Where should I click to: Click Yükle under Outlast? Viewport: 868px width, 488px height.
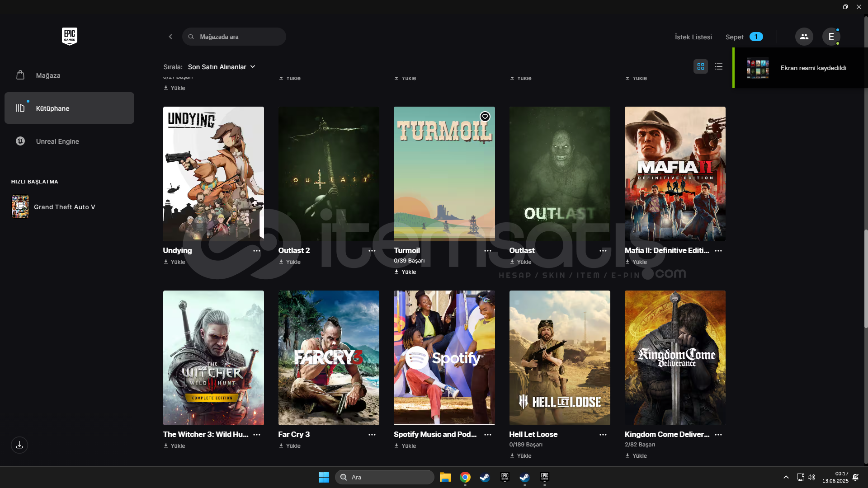521,262
